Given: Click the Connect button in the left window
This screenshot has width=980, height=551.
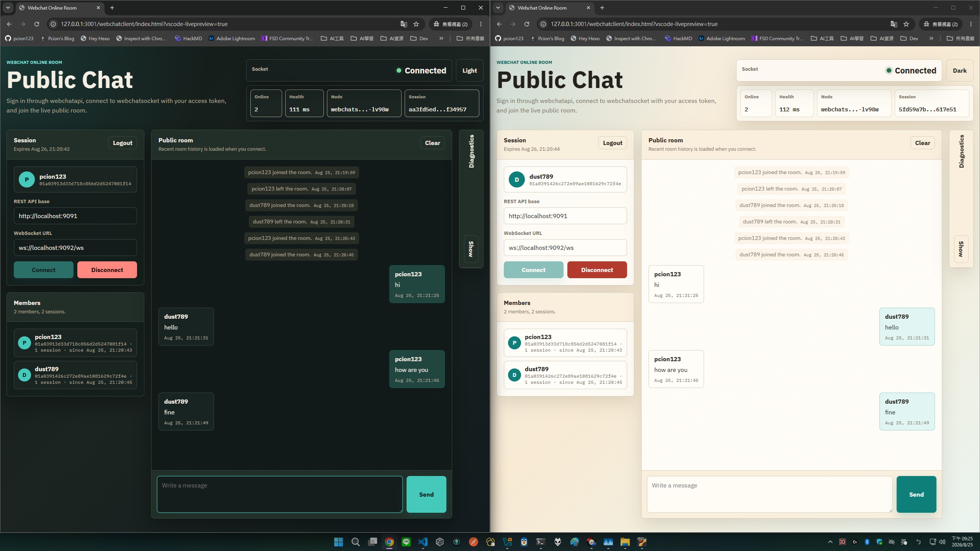Looking at the screenshot, I should tap(44, 270).
